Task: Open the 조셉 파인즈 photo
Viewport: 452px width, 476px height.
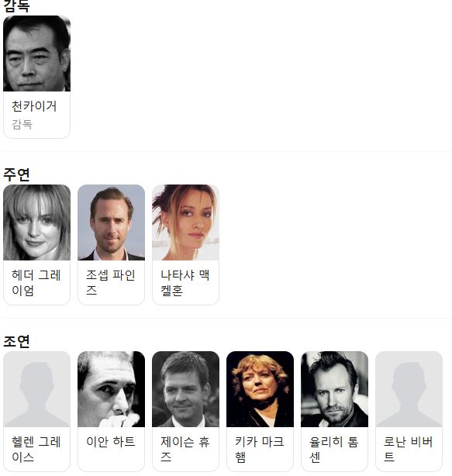Action: pos(111,222)
